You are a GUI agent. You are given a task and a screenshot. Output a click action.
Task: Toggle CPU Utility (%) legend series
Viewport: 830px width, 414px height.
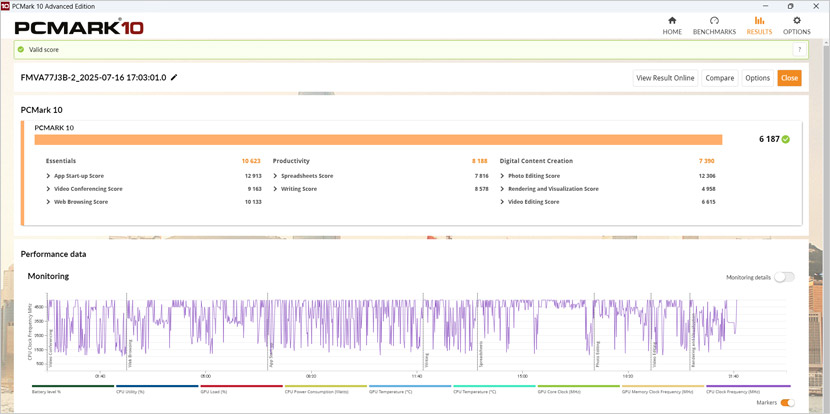click(157, 389)
